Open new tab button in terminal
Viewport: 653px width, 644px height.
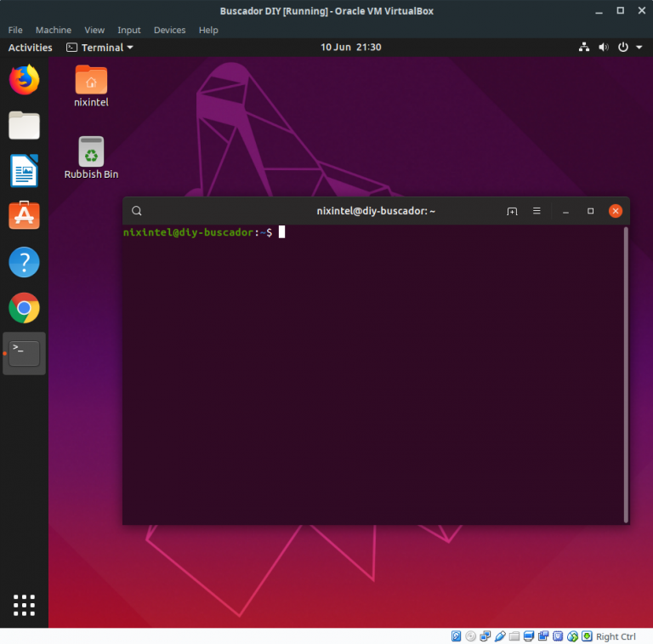(x=512, y=211)
